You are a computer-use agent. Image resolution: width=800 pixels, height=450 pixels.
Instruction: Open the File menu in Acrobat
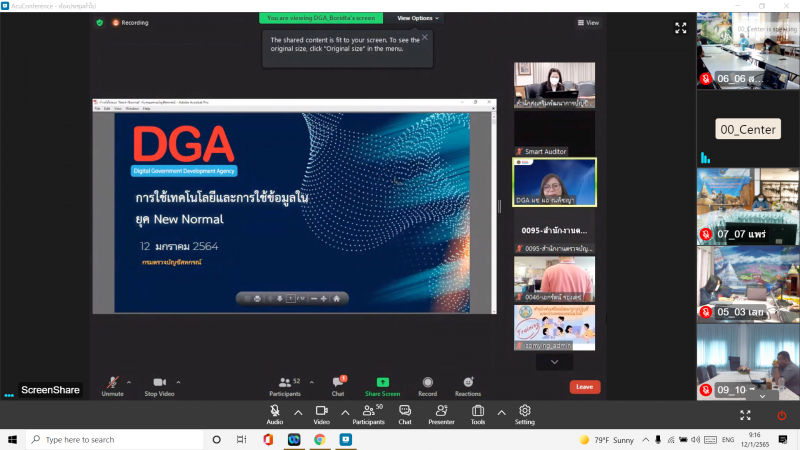[97, 109]
